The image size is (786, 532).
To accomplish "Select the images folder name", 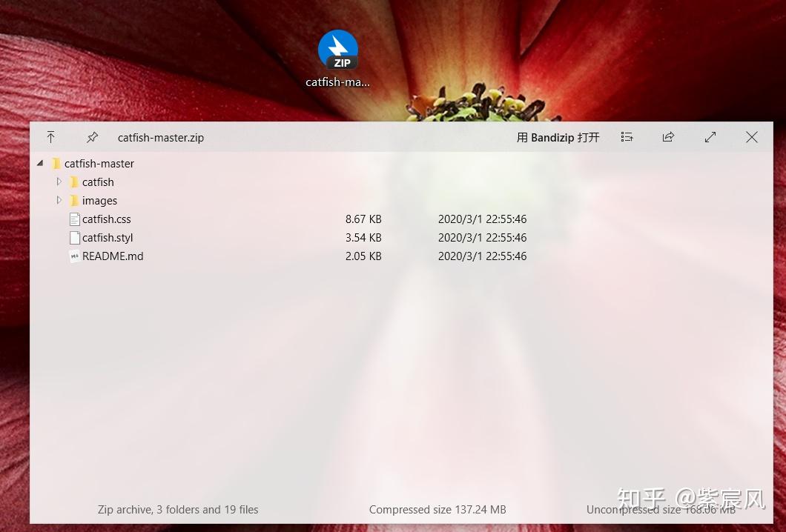I will 99,201.
